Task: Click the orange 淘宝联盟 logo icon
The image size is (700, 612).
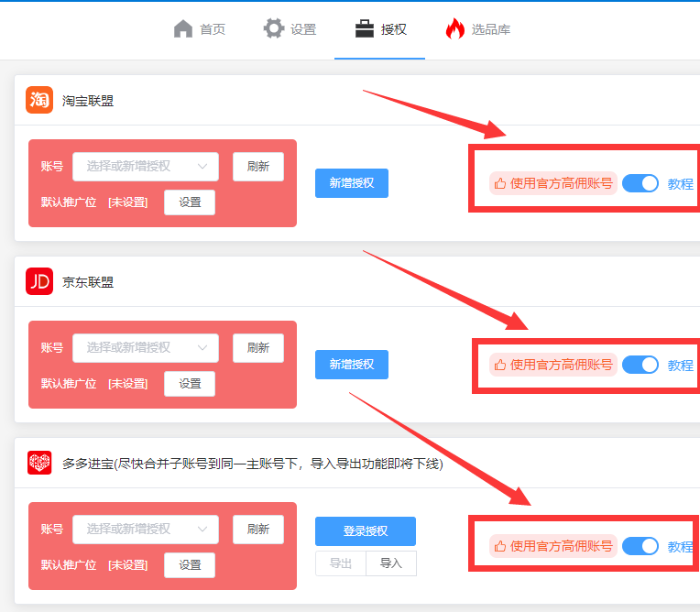Action: (39, 100)
